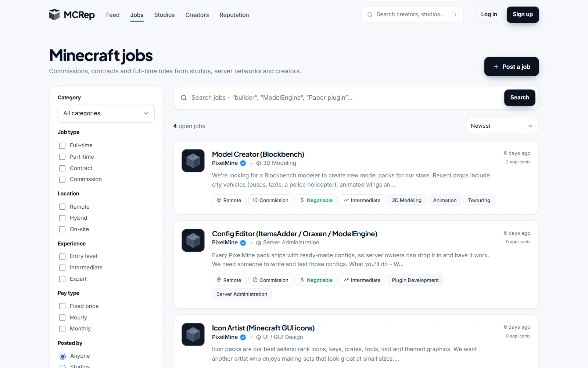Select the Anyone radio button under Posted by
This screenshot has width=588, height=368.
point(63,356)
